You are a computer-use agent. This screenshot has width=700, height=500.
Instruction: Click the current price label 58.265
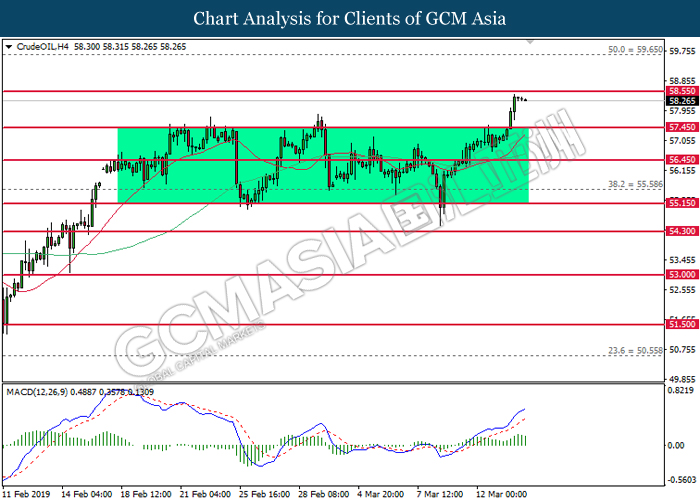[x=683, y=101]
